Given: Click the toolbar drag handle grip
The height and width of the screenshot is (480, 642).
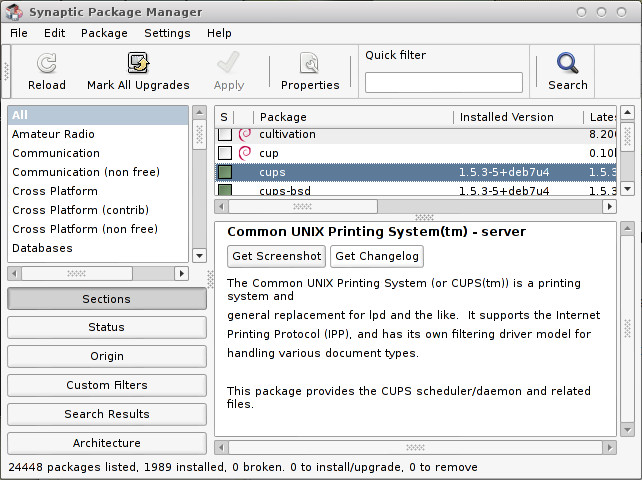Looking at the screenshot, I should pos(6,71).
